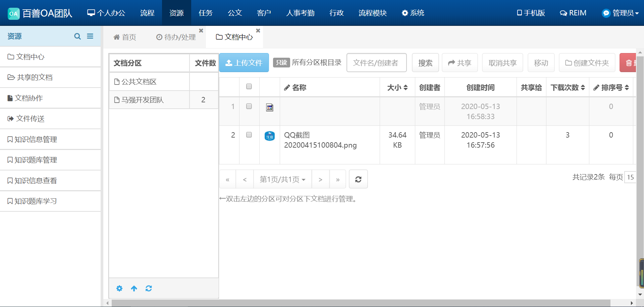This screenshot has width=644, height=307.
Task: Toggle the select-all checkbox in the table header
Action: [x=249, y=87]
